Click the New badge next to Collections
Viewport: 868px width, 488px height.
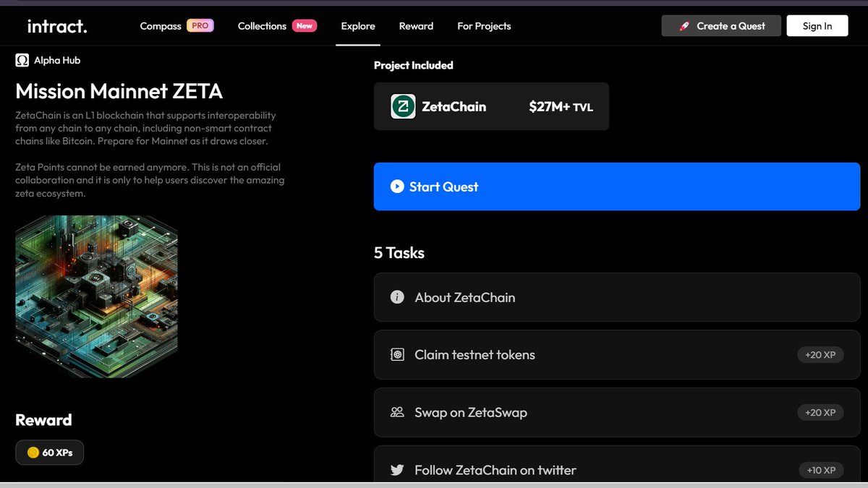pos(305,25)
